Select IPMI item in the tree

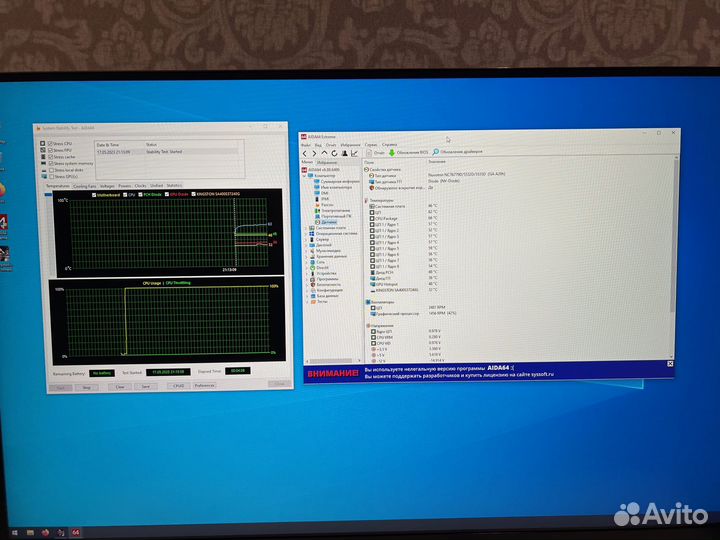click(x=322, y=199)
